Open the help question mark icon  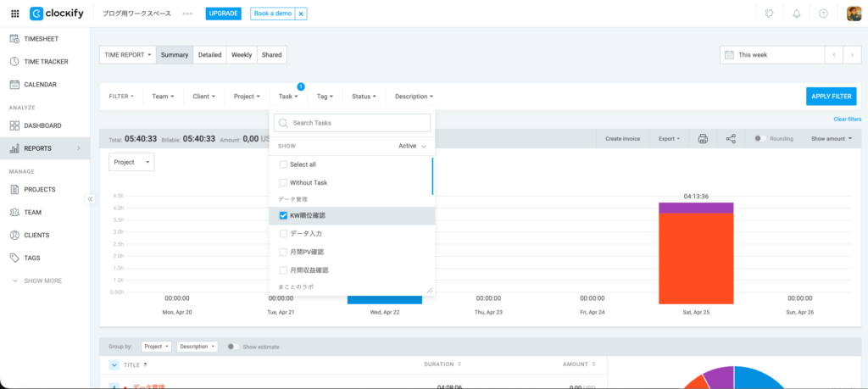point(823,14)
